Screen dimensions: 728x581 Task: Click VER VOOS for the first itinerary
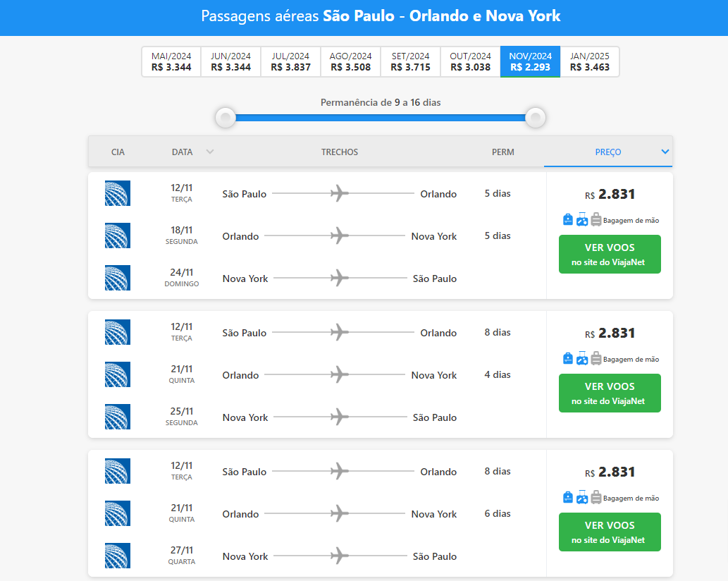coord(610,255)
